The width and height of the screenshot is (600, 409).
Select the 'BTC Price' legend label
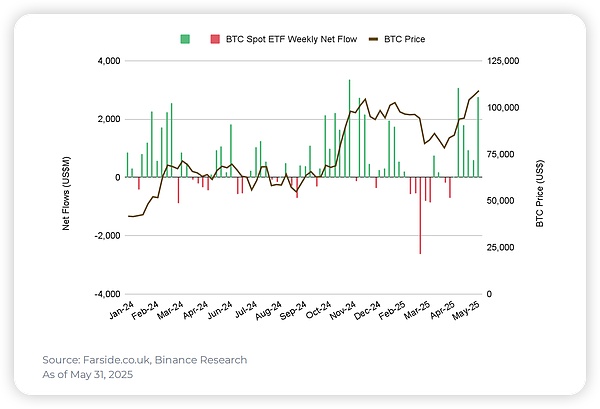tap(414, 38)
